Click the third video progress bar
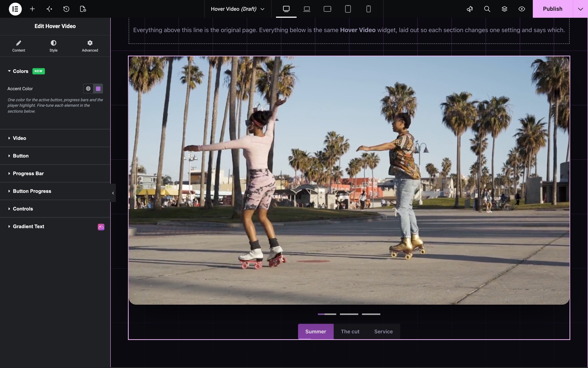This screenshot has height=368, width=588. click(371, 314)
